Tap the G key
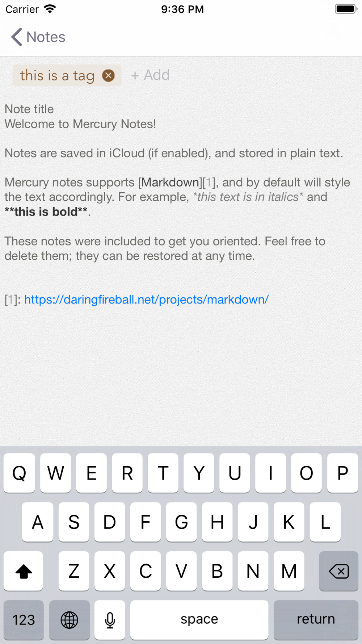This screenshot has height=644, width=362. tap(181, 522)
